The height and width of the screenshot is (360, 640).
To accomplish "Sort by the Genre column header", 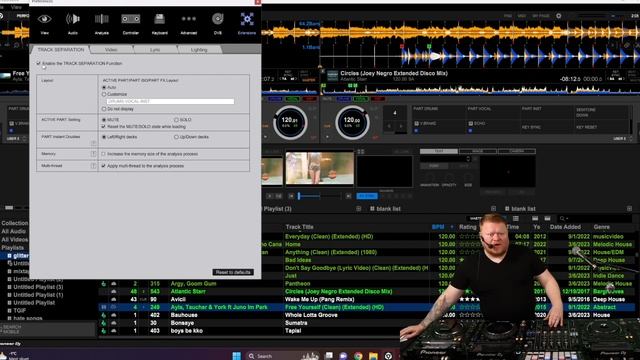I will [602, 227].
